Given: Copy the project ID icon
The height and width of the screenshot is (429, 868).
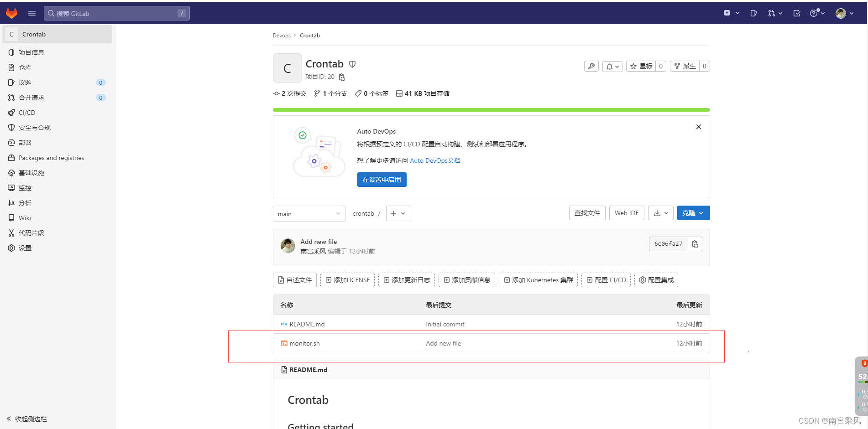Looking at the screenshot, I should (x=342, y=77).
